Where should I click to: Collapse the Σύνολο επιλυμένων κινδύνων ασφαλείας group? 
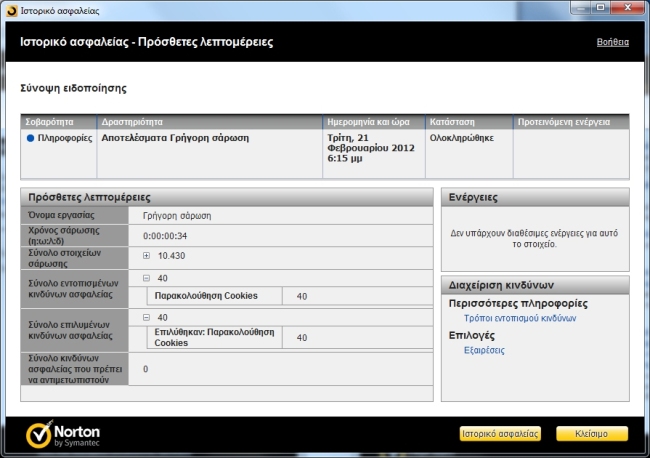[x=146, y=317]
